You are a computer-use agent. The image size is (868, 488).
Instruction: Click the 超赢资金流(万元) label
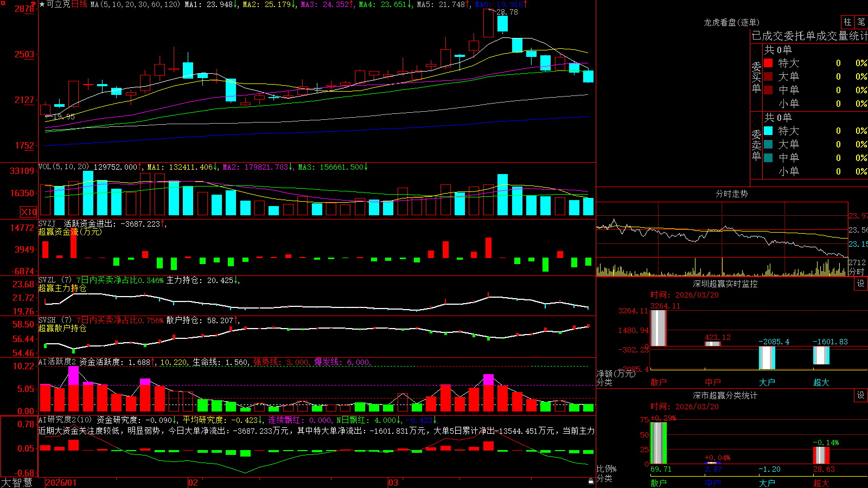70,232
